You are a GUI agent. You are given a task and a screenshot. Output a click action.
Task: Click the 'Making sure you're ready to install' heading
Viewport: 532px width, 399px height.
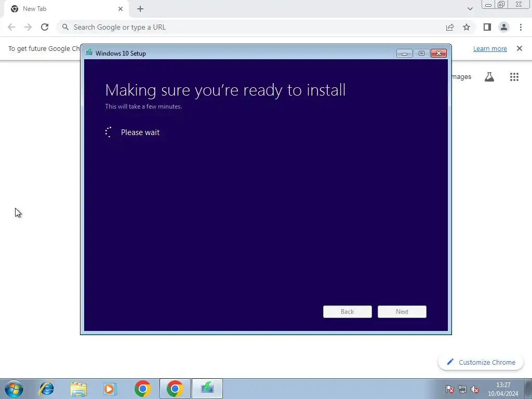(x=225, y=90)
